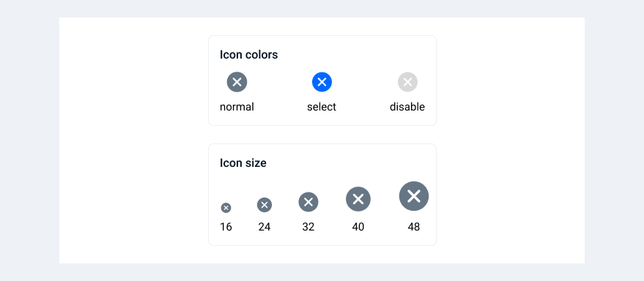644x281 pixels.
Task: Click the "32" size label
Action: [x=308, y=227]
